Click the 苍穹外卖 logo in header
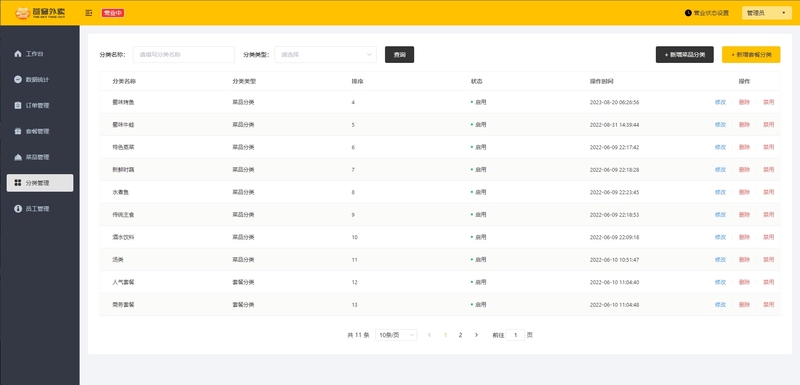Viewport: 800px width, 385px height. coord(40,13)
